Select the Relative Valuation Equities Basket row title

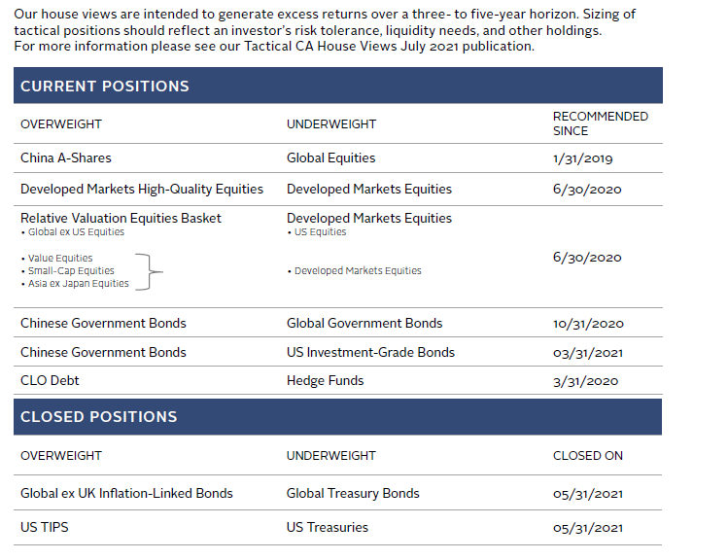pyautogui.click(x=121, y=218)
